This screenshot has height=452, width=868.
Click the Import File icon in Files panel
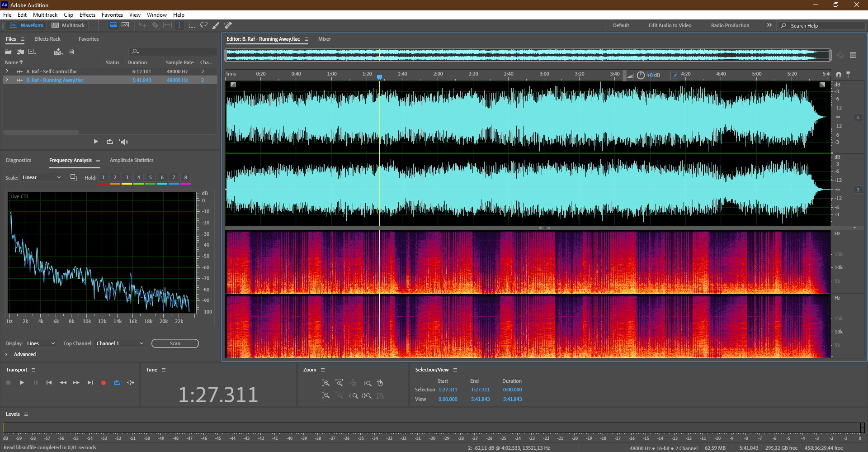(x=20, y=52)
